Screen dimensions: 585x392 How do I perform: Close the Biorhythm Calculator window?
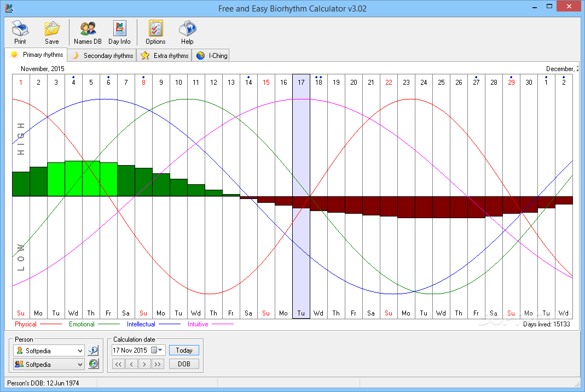pos(569,7)
